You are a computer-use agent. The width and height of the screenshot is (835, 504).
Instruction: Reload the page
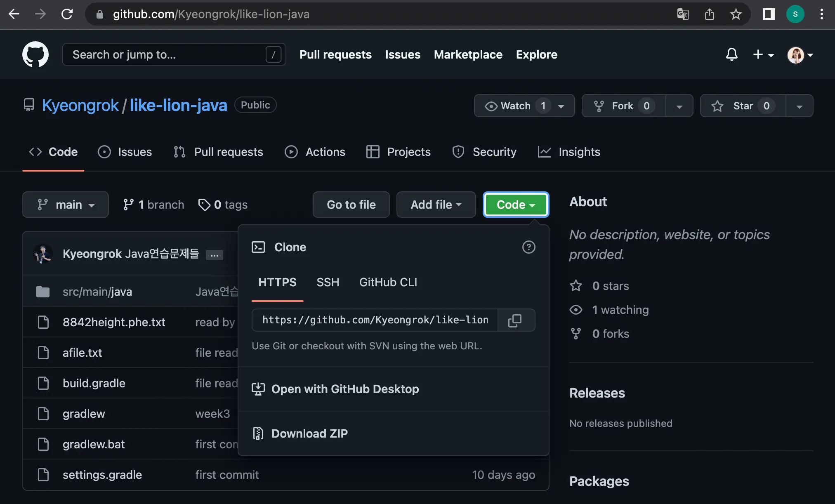[67, 14]
